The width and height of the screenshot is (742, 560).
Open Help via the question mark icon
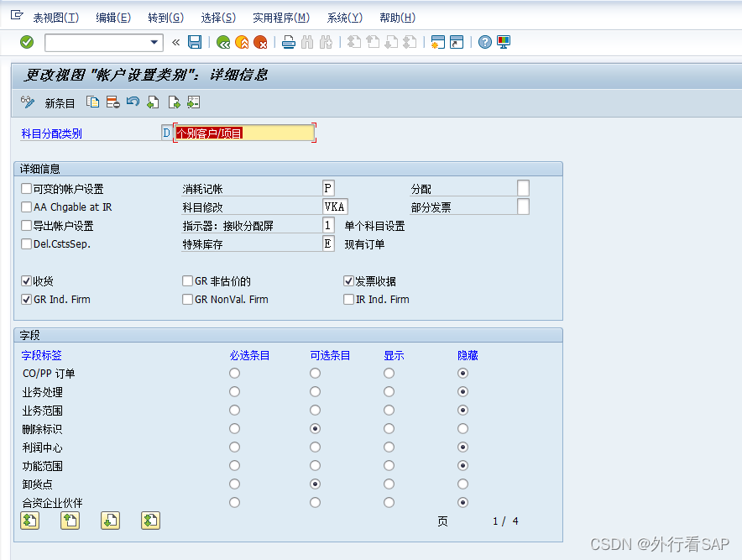coord(484,42)
